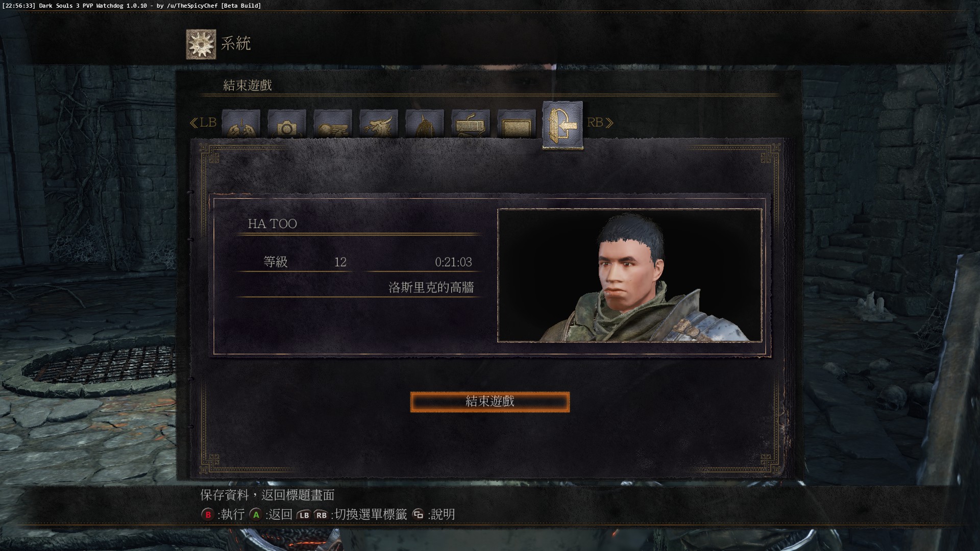This screenshot has height=551, width=980.
Task: Select the character portrait thumbnail
Action: point(630,275)
